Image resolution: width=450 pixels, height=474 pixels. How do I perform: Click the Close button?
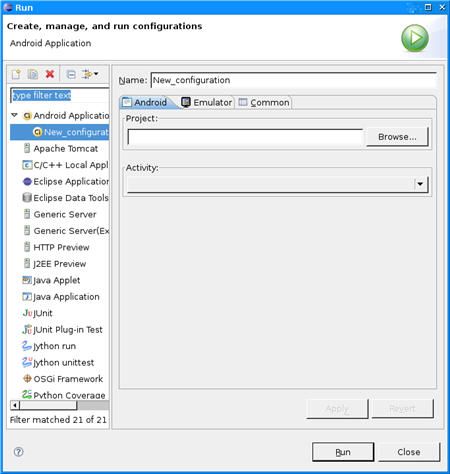[x=409, y=452]
